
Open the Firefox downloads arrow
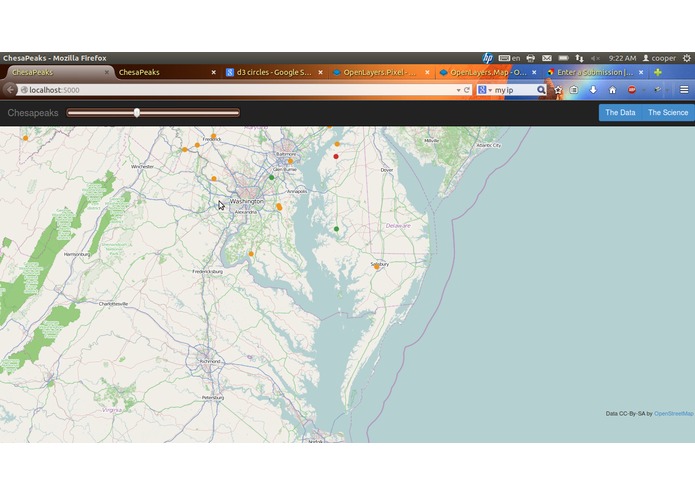[593, 90]
